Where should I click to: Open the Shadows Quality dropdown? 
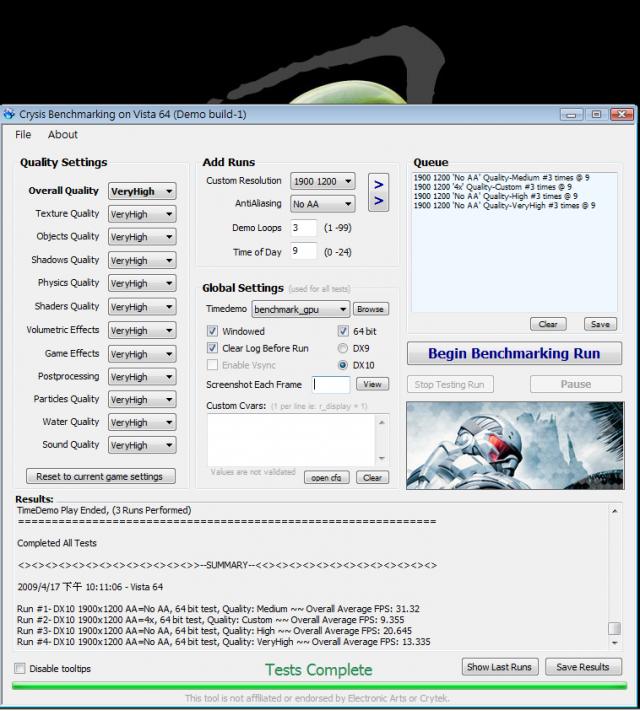pos(142,260)
